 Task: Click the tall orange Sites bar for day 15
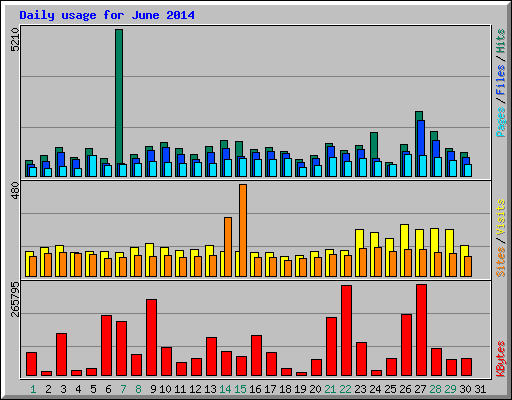pos(243,230)
